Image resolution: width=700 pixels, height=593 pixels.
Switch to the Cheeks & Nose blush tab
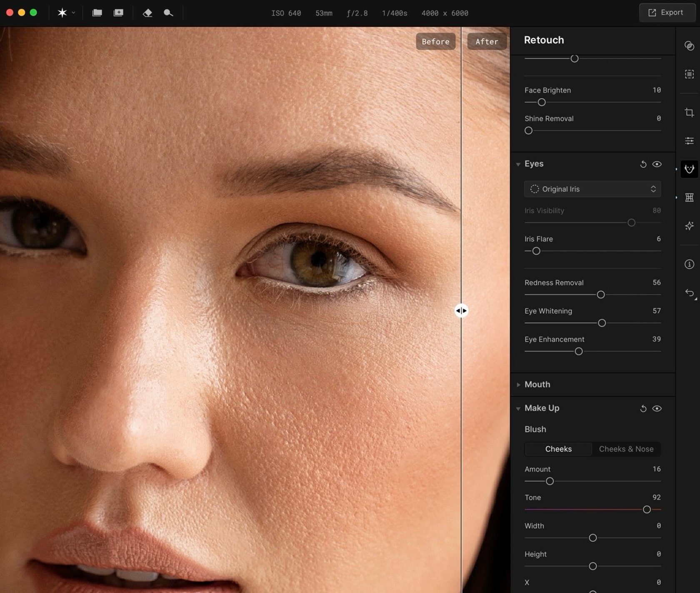pyautogui.click(x=626, y=449)
